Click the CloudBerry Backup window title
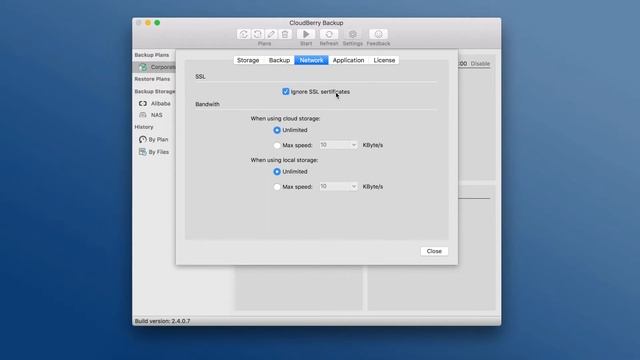Image resolution: width=640 pixels, height=360 pixels. [316, 23]
